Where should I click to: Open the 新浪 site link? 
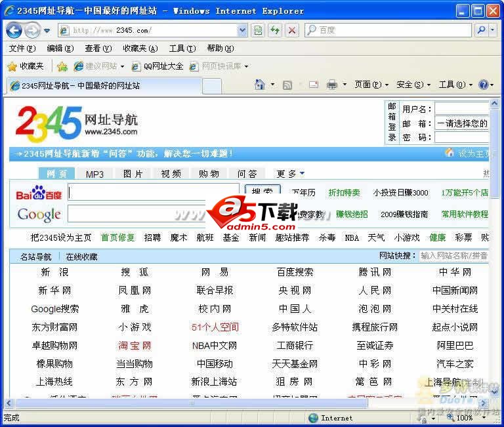click(54, 272)
